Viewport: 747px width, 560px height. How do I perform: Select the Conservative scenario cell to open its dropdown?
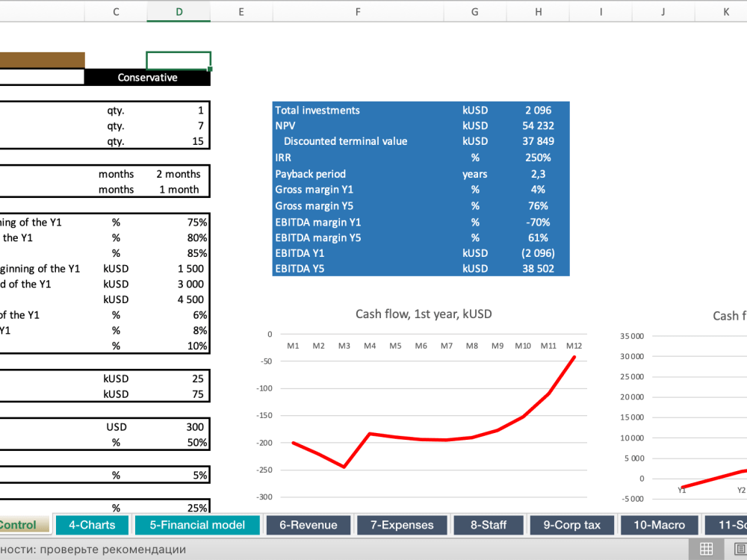click(147, 77)
